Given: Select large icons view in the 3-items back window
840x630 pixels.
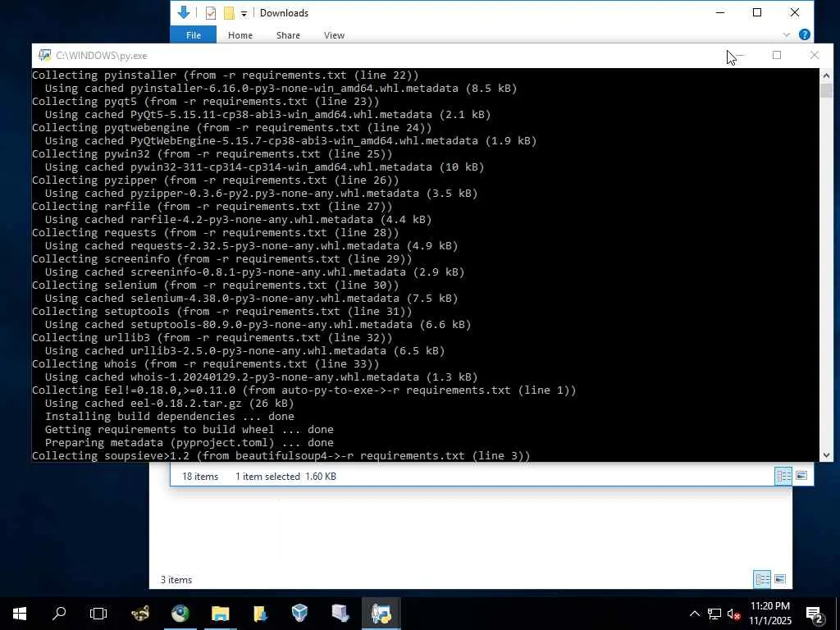Looking at the screenshot, I should pos(781,579).
